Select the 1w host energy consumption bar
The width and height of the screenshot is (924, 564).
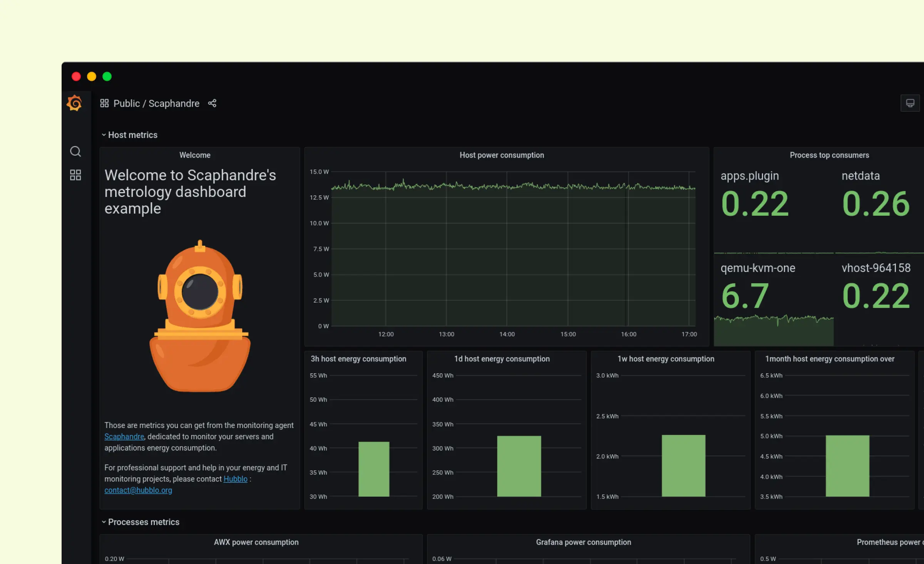[x=683, y=466]
